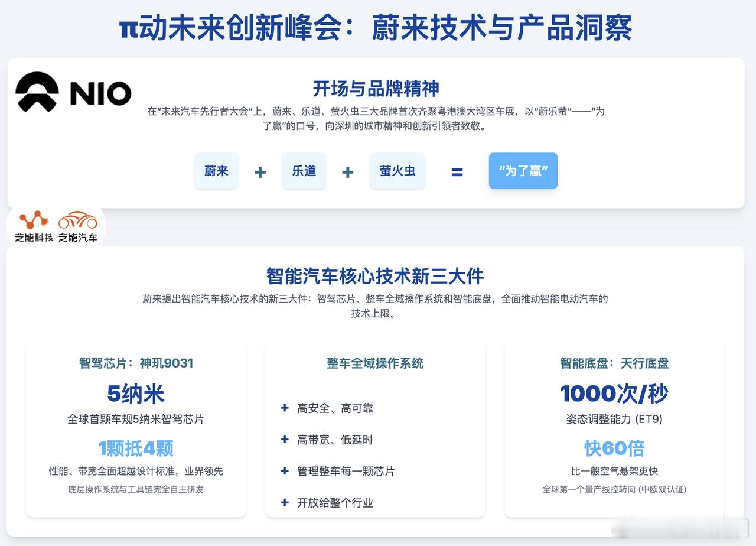Screen dimensions: 756x546
Task: Click plus sign between 乐道 and 萤火虫
Action: coord(348,172)
